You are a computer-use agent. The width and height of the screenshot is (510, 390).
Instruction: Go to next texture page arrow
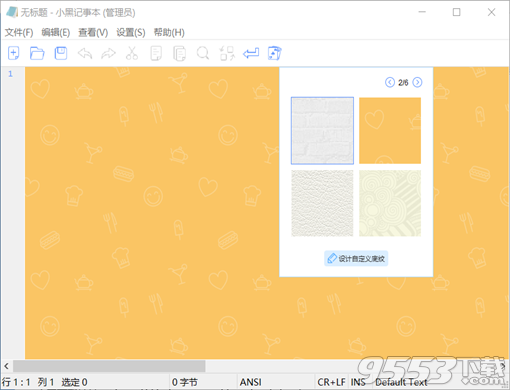coord(417,82)
